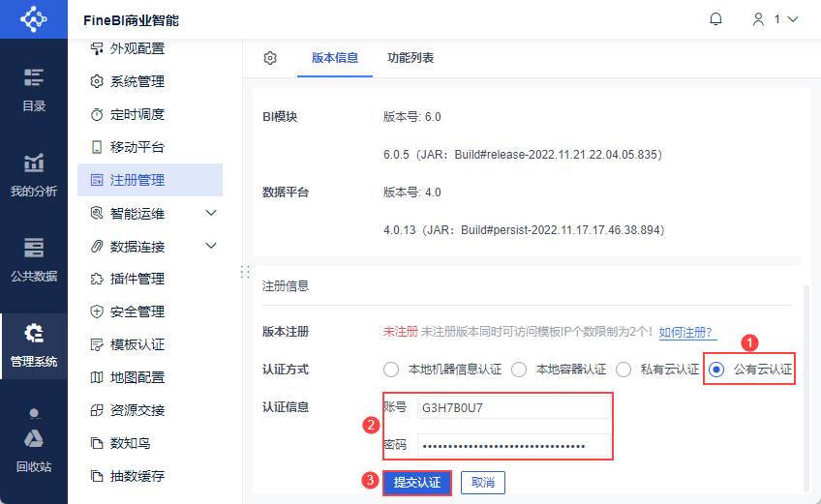Click the 资源交接 icon
Image resolution: width=821 pixels, height=504 pixels.
click(97, 410)
